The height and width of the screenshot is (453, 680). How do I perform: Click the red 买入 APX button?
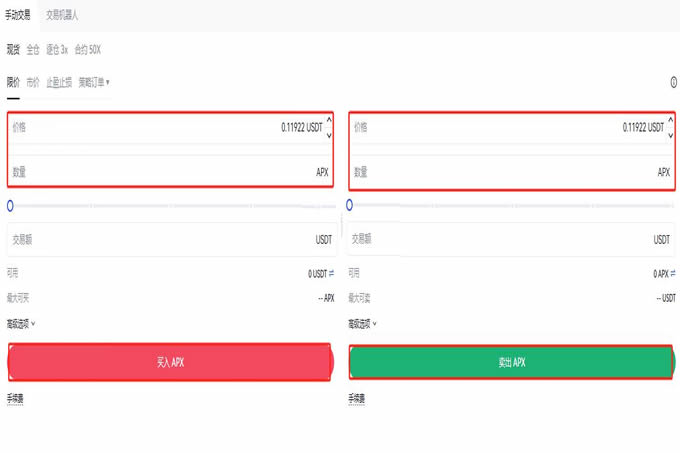pyautogui.click(x=170, y=362)
